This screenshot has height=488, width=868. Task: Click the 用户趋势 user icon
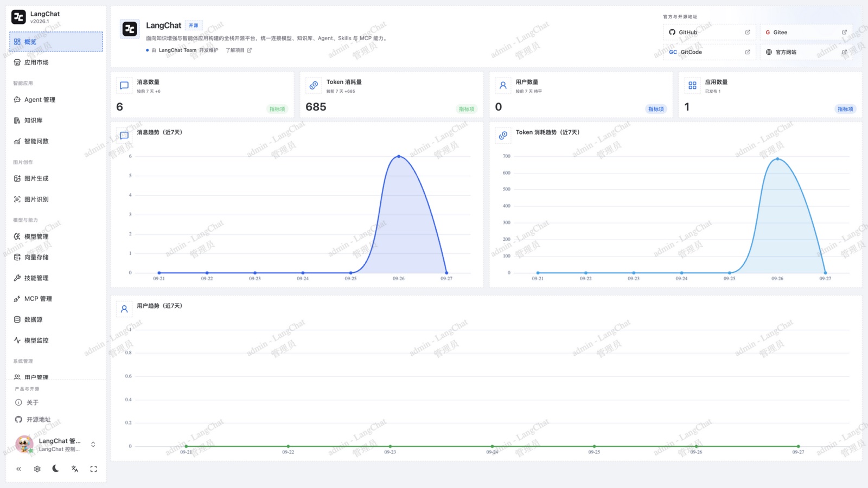coord(124,309)
